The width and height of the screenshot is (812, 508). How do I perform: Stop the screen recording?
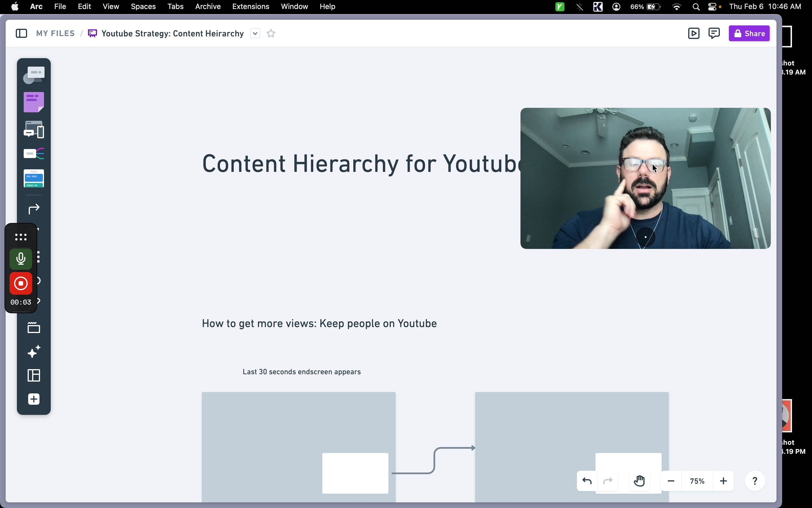pyautogui.click(x=21, y=284)
